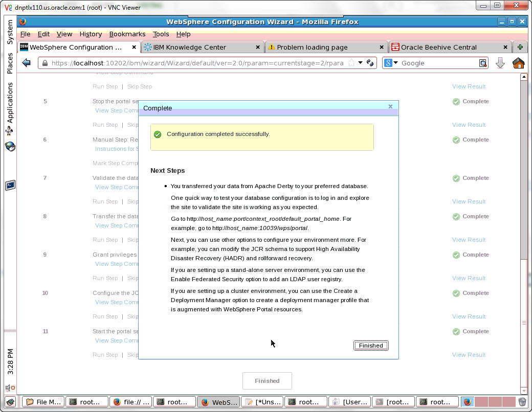Click the show desktop icon in taskbar

10,402
